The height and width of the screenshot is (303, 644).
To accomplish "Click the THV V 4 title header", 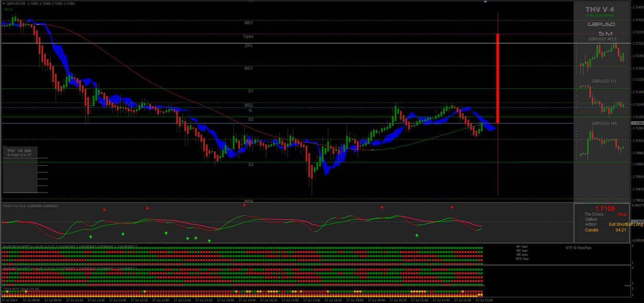I will pyautogui.click(x=599, y=10).
